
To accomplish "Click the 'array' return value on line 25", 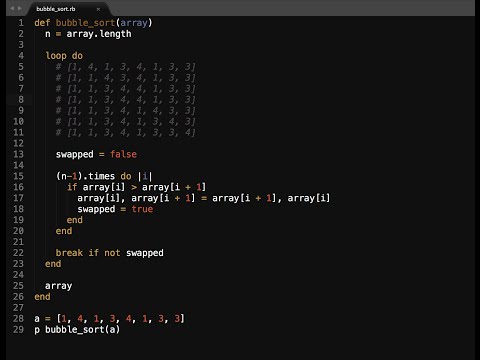I will [x=59, y=286].
